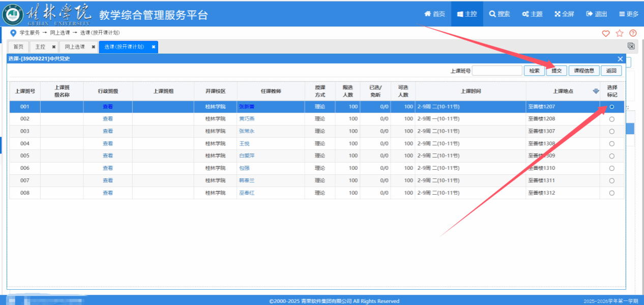
Task: Click the 课程信息 button
Action: point(583,71)
